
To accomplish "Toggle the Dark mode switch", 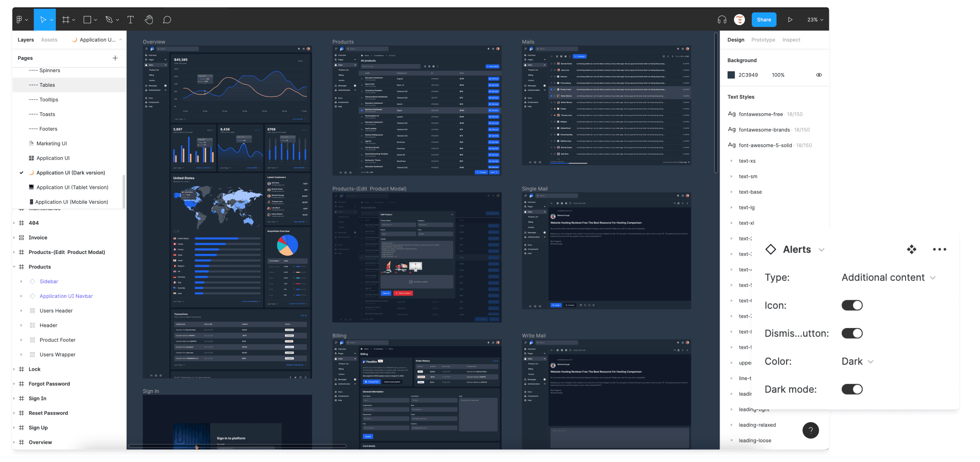I will 852,389.
